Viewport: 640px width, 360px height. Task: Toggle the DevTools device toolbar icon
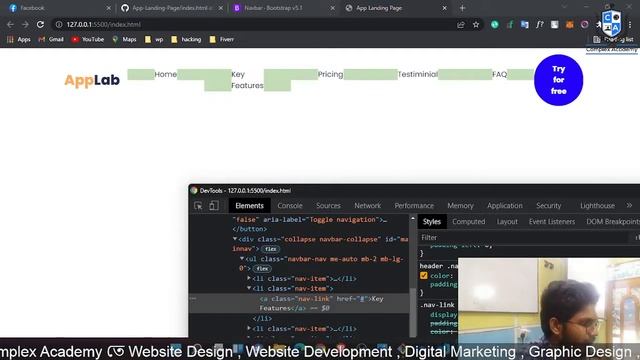point(213,206)
